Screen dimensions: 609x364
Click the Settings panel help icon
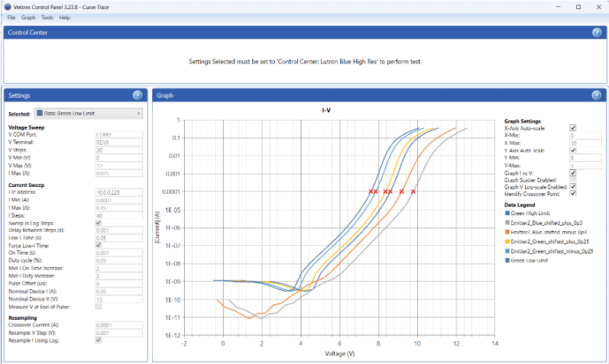point(138,95)
